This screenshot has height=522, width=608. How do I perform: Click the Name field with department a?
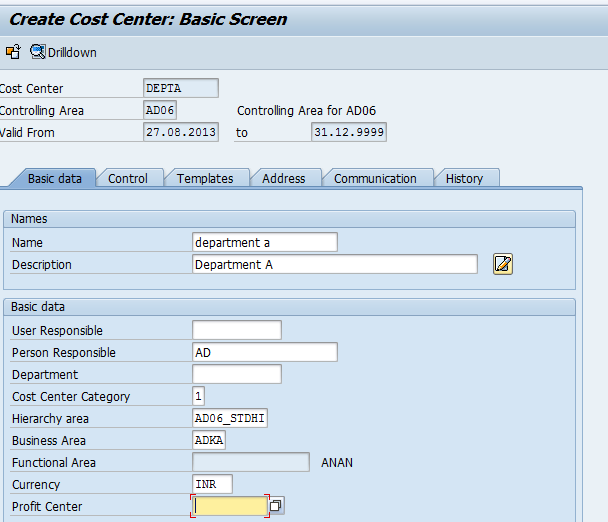265,242
